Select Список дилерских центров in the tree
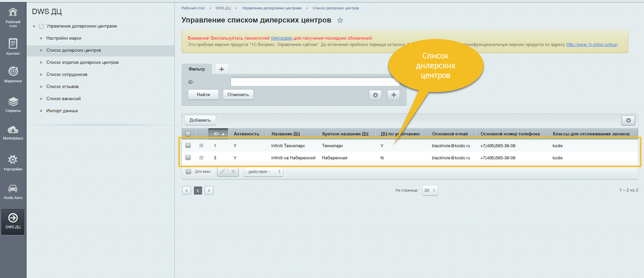 click(74, 50)
